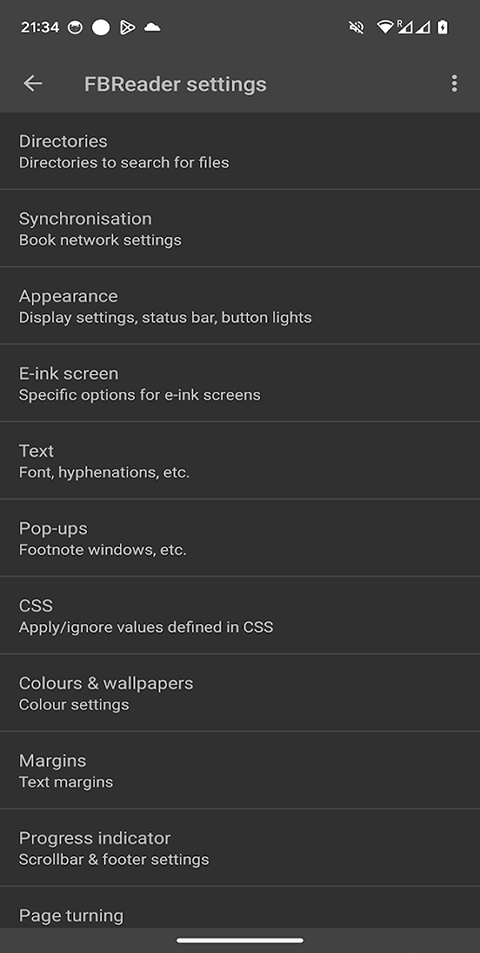Open Margins settings
The image size is (480, 953).
coord(240,770)
